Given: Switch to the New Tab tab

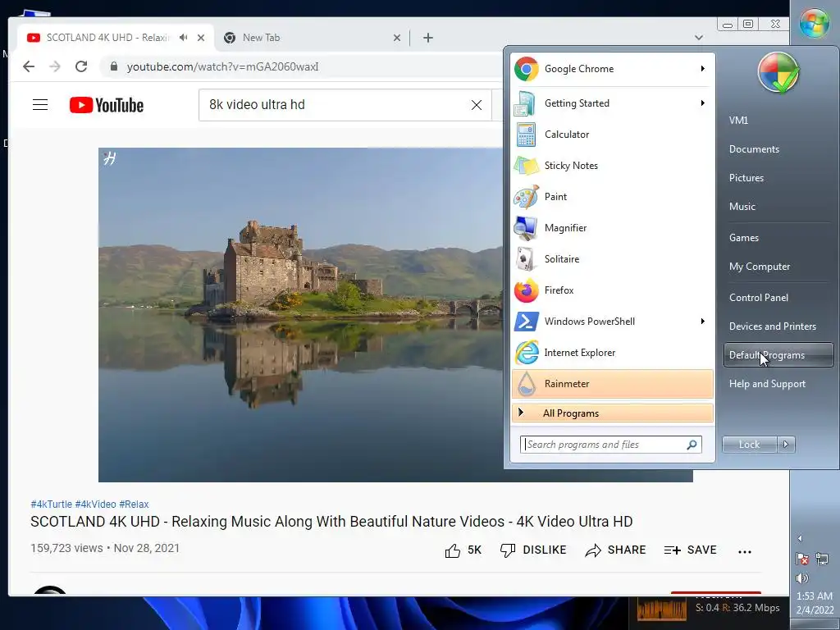Looking at the screenshot, I should coord(311,38).
